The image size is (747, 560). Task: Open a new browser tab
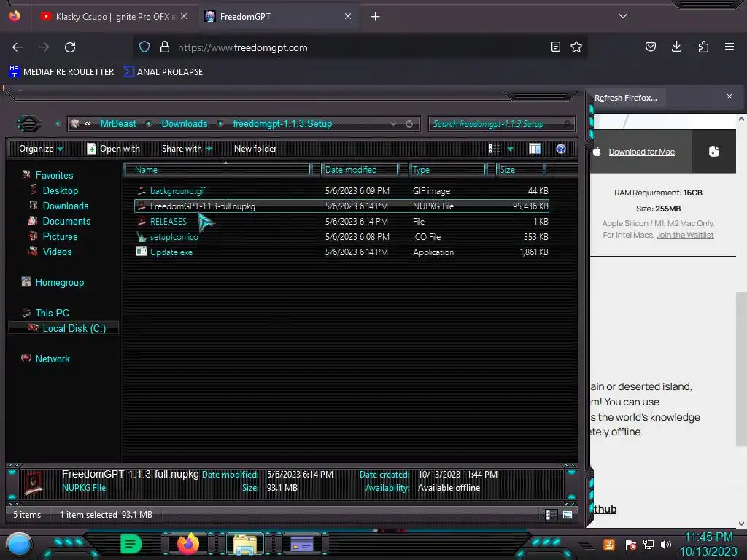point(376,17)
